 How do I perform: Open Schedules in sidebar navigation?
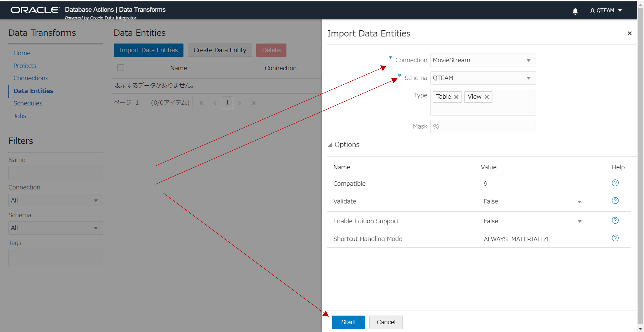[28, 103]
